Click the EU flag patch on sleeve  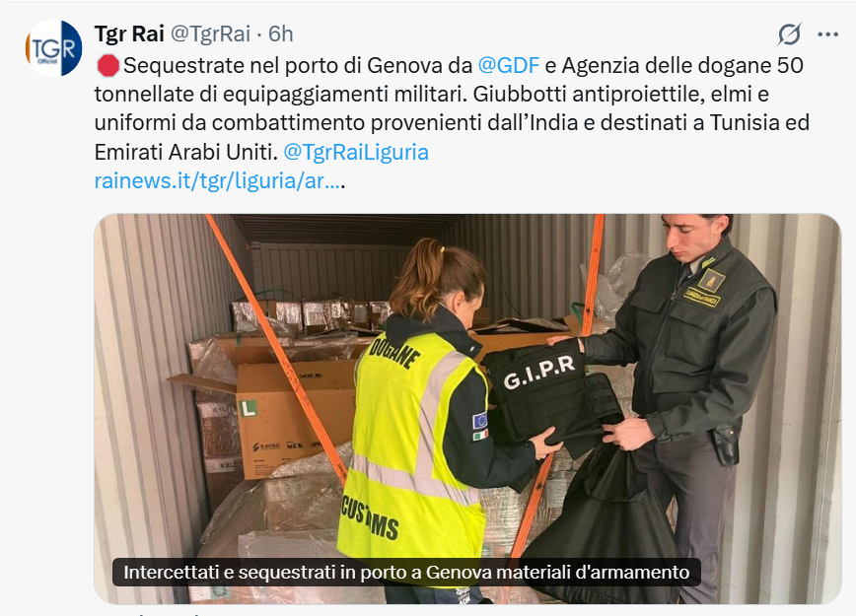coord(480,420)
